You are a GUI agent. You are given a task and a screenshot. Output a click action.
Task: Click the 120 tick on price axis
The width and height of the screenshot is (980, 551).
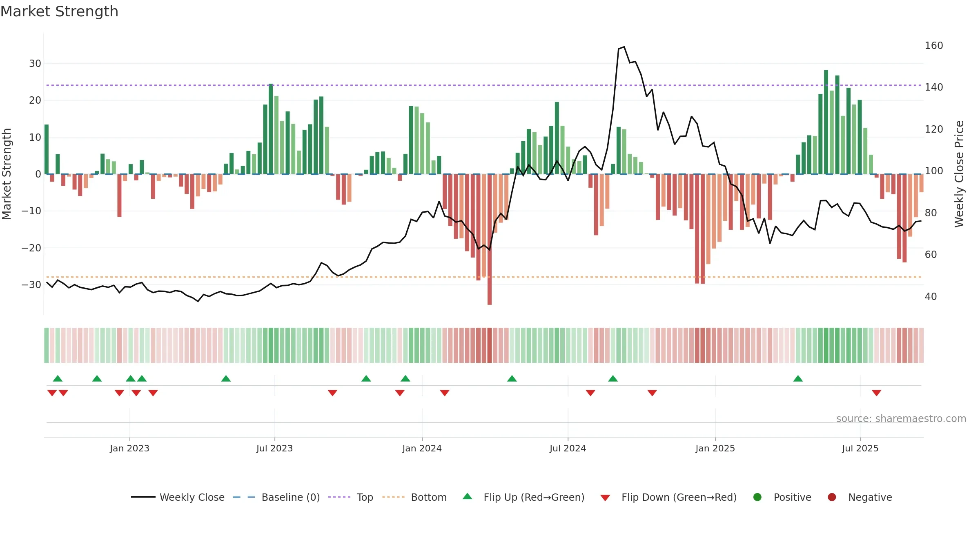click(x=934, y=129)
